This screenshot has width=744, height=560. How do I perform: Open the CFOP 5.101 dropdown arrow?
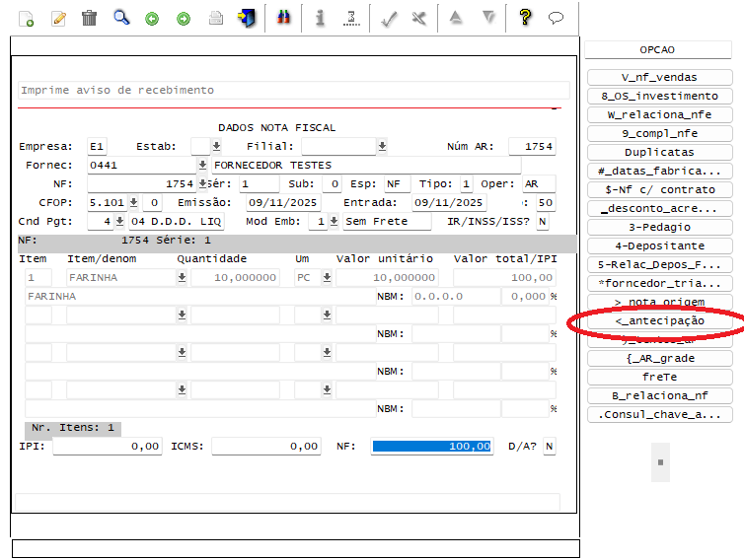click(x=134, y=202)
